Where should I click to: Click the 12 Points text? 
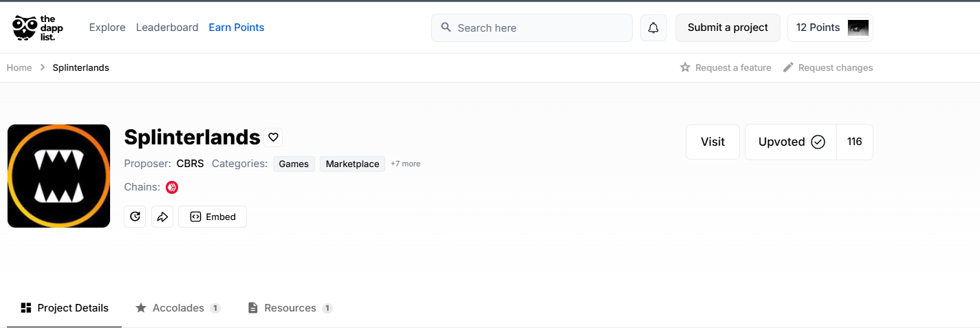coord(818,28)
